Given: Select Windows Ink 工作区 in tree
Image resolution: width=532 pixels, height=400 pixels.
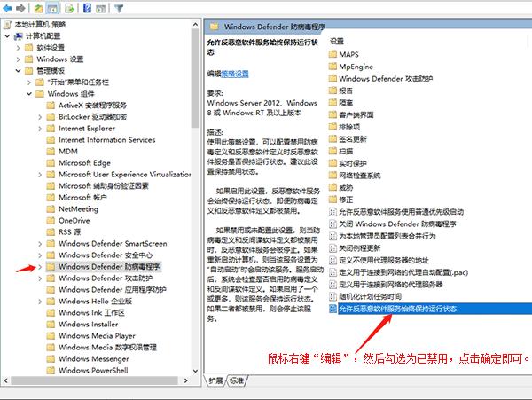Looking at the screenshot, I should click(91, 313).
